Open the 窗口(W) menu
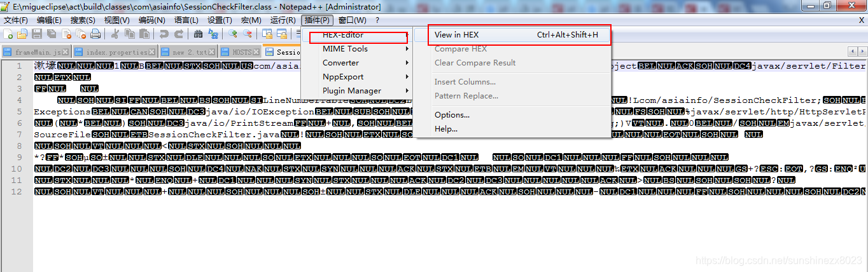The image size is (868, 272). coord(352,20)
